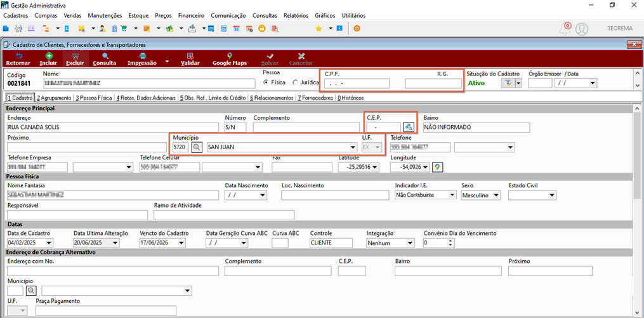Open the Integração Nenhum dropdown
This screenshot has width=644, height=318.
pos(410,243)
